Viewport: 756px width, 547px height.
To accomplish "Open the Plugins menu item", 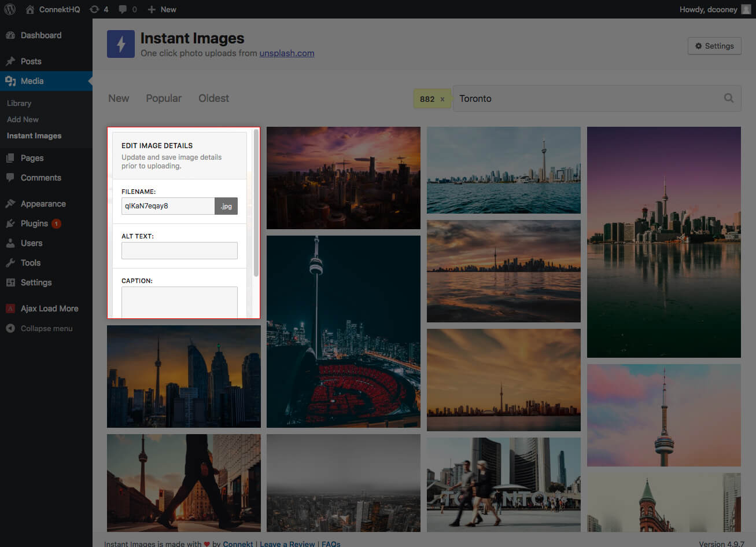I will 34,223.
